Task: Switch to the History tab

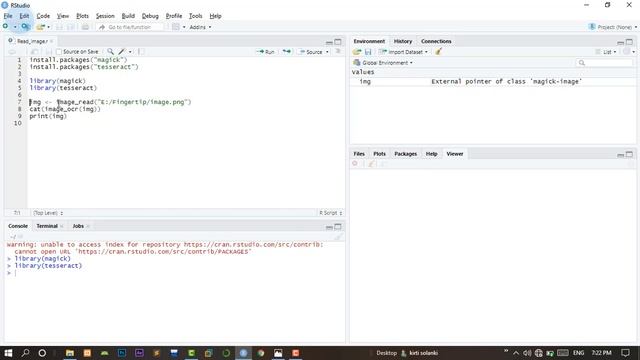Action: point(403,41)
